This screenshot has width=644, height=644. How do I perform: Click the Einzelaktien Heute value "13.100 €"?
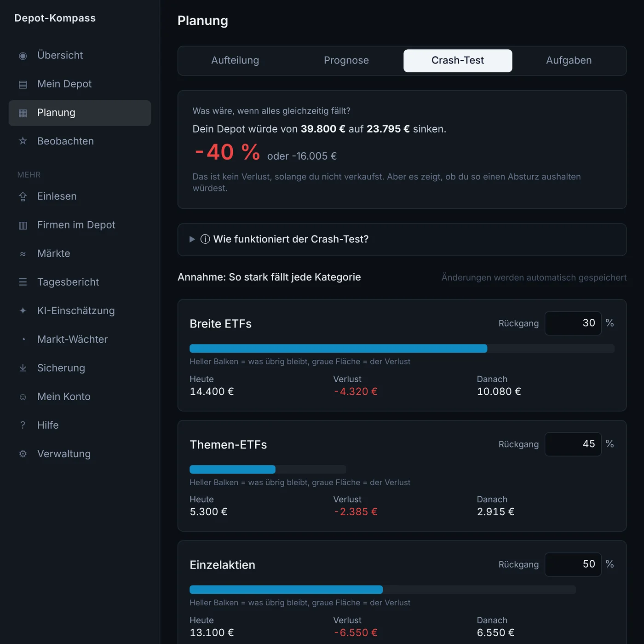pos(212,632)
